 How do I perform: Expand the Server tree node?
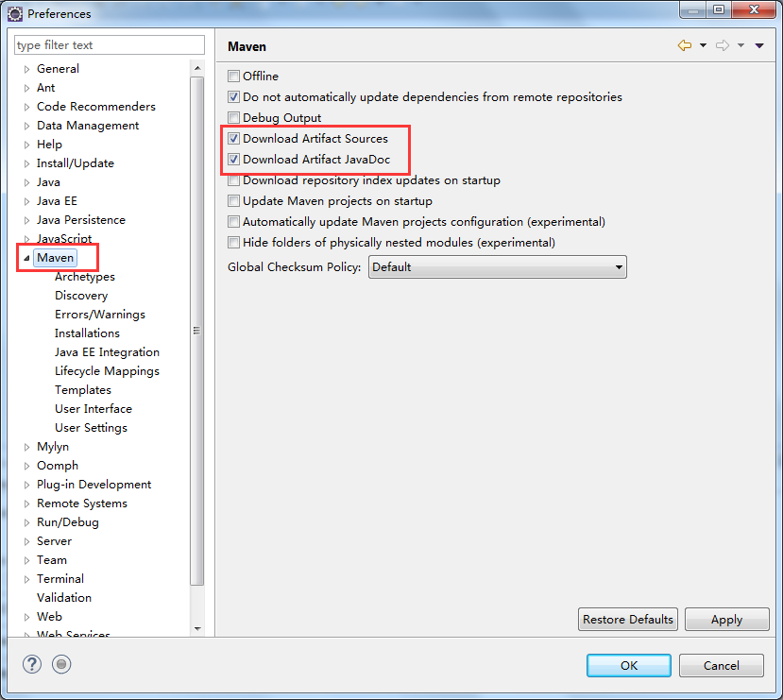point(27,541)
